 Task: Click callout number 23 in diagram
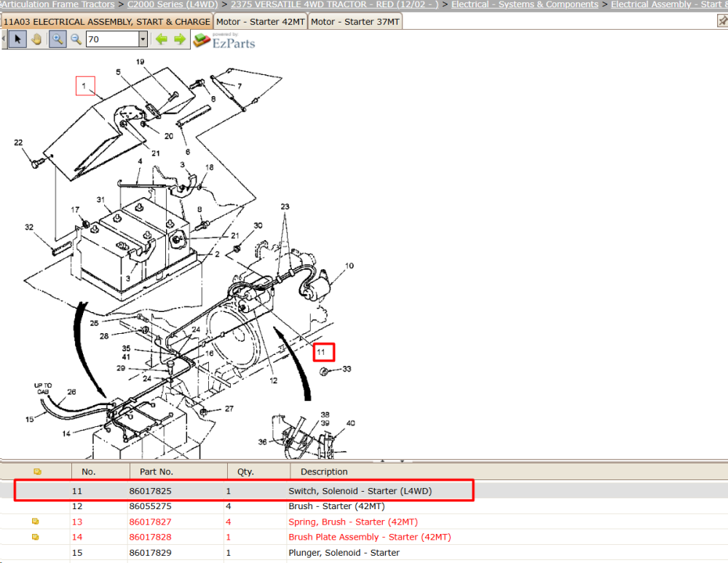pyautogui.click(x=285, y=207)
